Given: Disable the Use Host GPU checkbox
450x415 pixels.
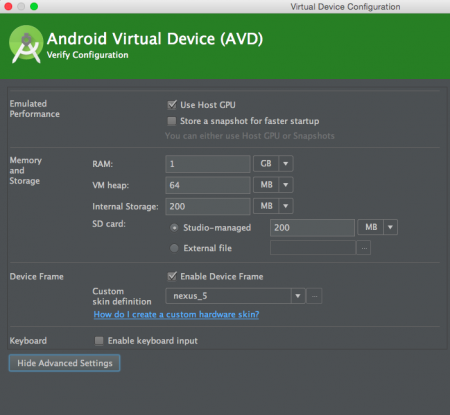Looking at the screenshot, I should pyautogui.click(x=172, y=105).
